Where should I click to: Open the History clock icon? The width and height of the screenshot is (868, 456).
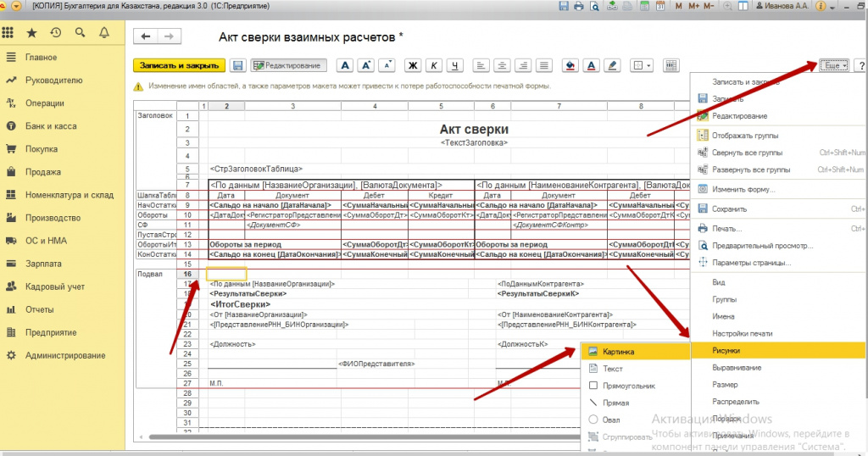pos(55,33)
